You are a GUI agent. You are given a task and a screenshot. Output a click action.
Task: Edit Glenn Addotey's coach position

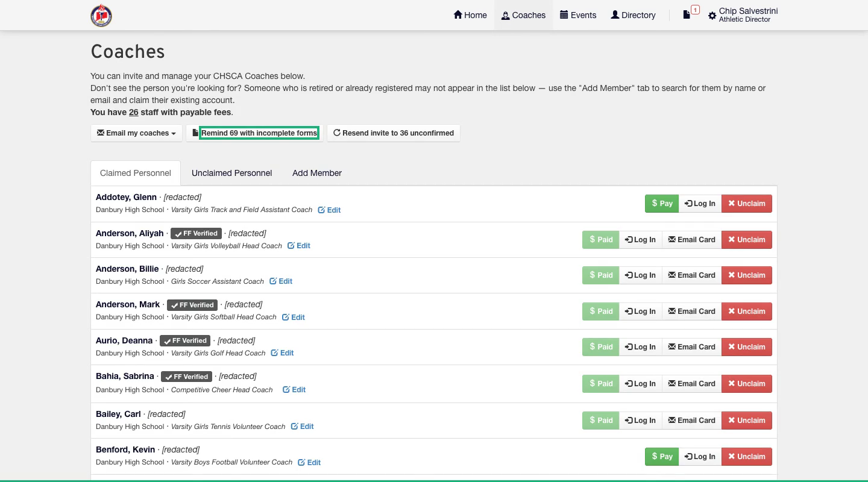click(x=329, y=210)
